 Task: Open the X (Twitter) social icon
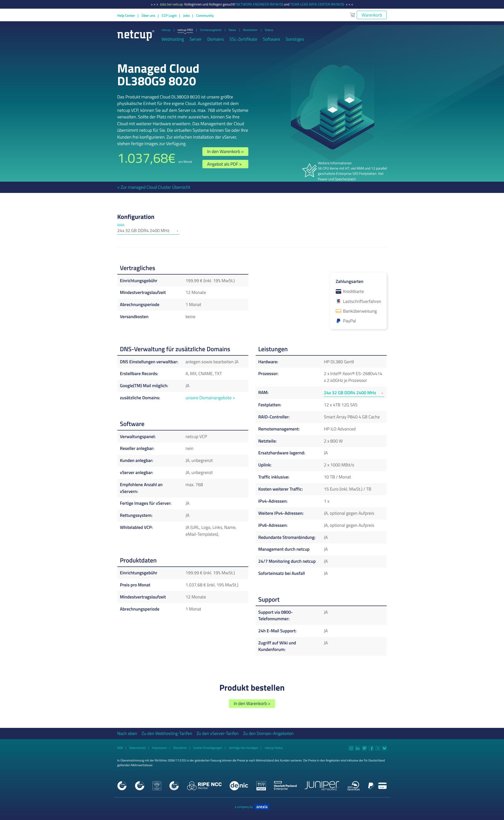(378, 748)
